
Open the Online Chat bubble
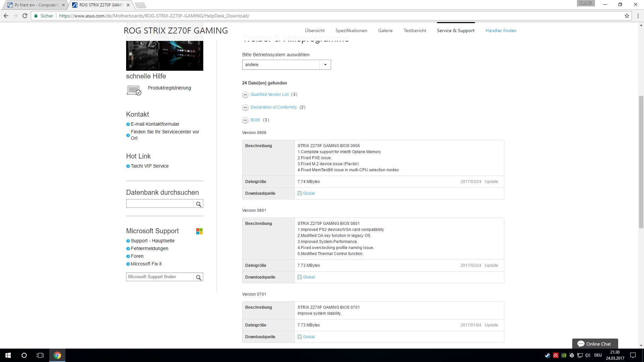coord(595,344)
